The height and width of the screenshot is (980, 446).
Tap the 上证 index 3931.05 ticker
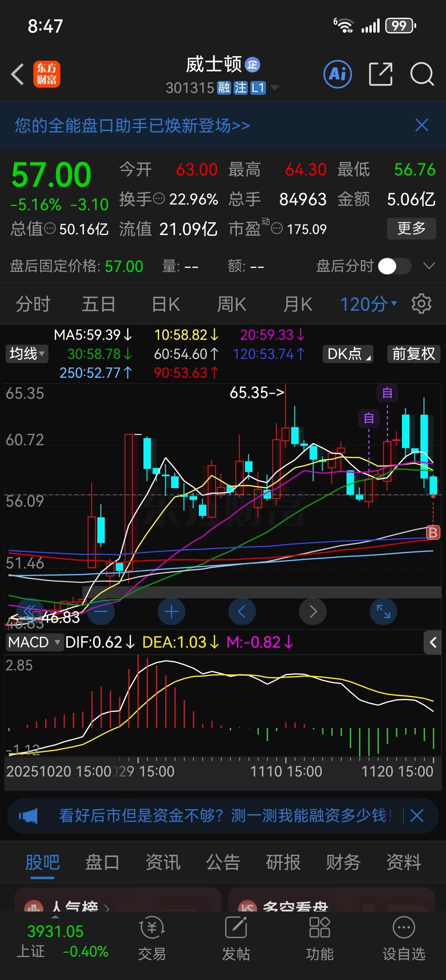[x=62, y=942]
